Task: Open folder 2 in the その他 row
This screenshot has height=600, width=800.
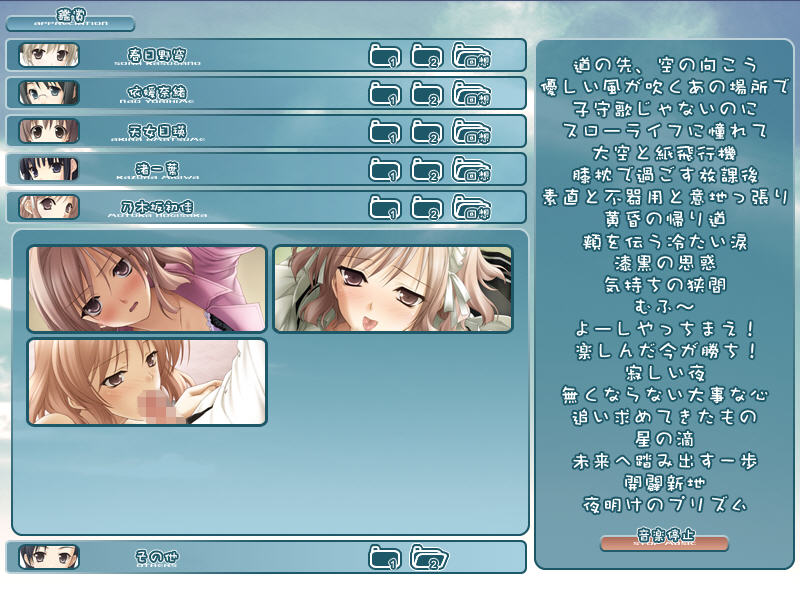Action: [x=428, y=558]
